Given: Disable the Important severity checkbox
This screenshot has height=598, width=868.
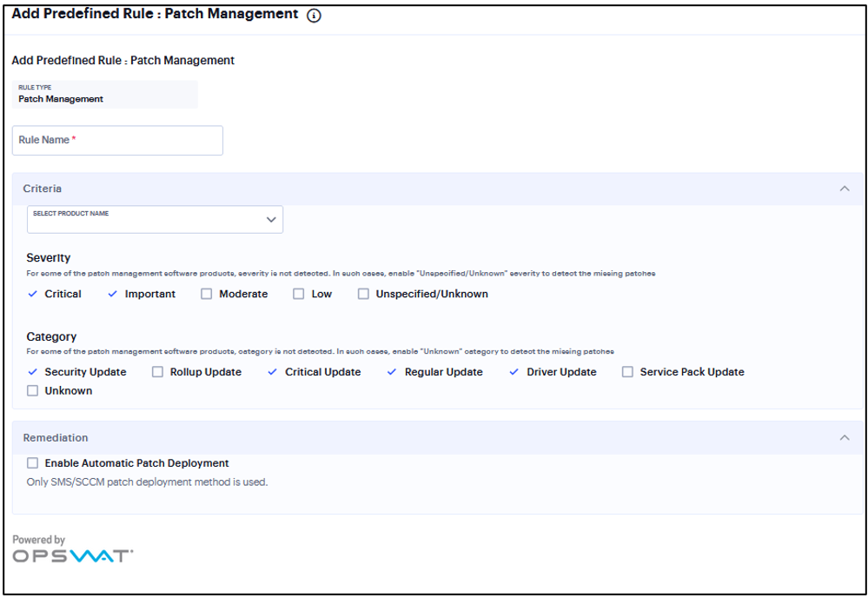Looking at the screenshot, I should [111, 294].
